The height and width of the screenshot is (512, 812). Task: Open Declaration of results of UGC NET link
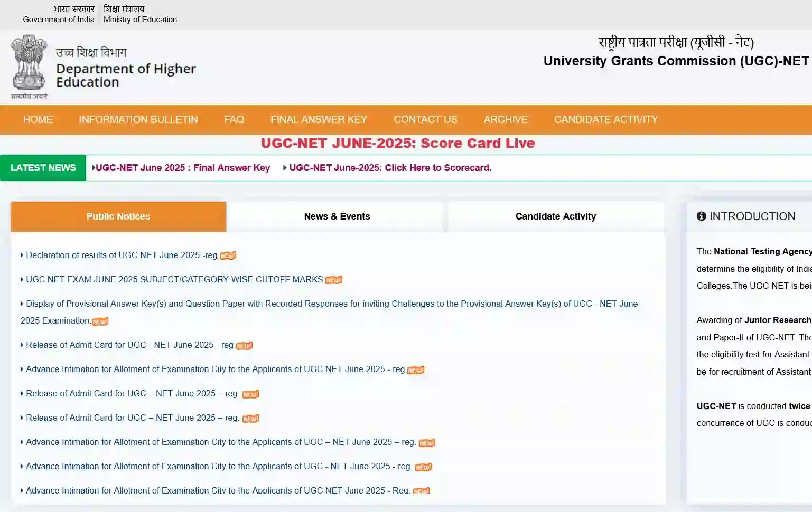pyautogui.click(x=122, y=255)
